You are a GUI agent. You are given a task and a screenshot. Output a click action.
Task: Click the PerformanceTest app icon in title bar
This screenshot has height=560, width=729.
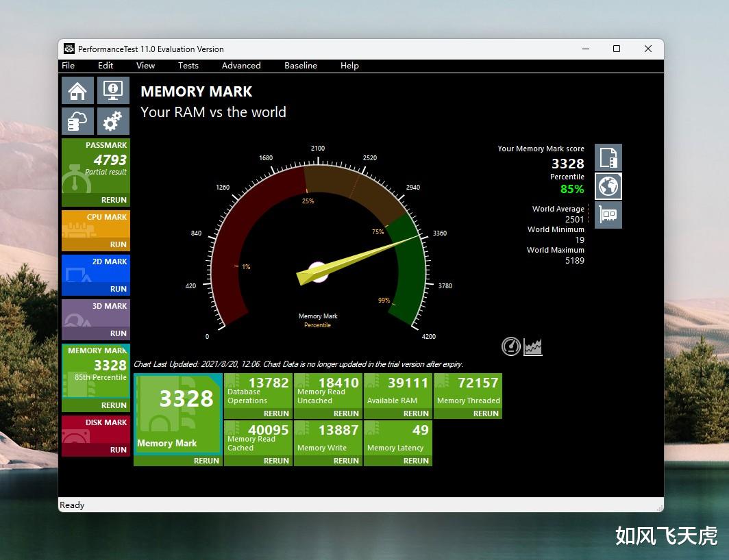69,49
